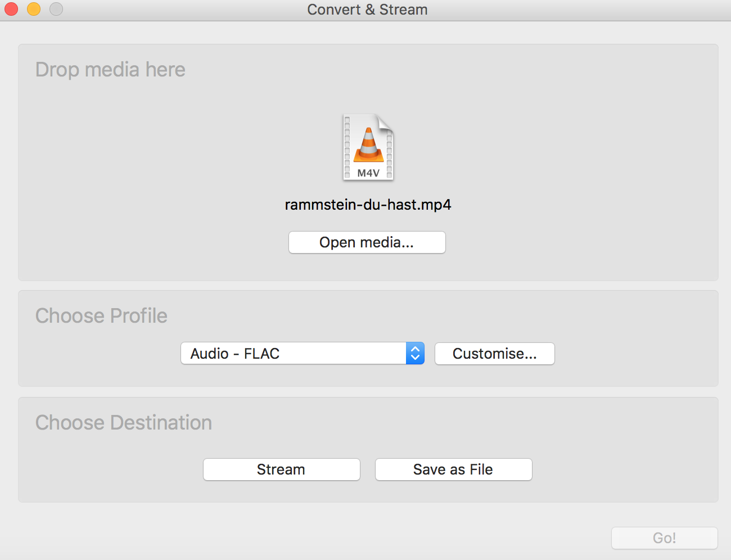Screen dimensions: 731x560
Task: Open profile settings with the Customise... button
Action: 494,354
